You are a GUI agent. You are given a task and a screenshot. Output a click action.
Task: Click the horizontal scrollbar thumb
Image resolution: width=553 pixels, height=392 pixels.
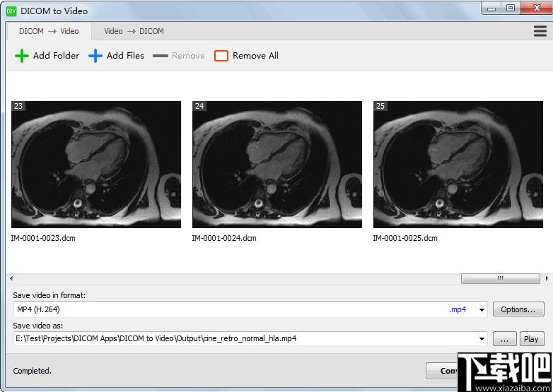point(501,278)
